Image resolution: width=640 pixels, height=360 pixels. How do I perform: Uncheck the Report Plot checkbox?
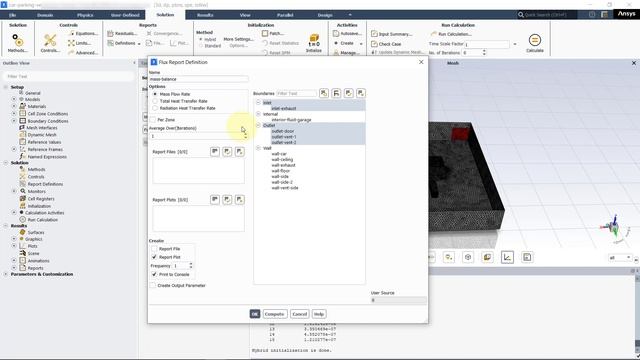(154, 257)
